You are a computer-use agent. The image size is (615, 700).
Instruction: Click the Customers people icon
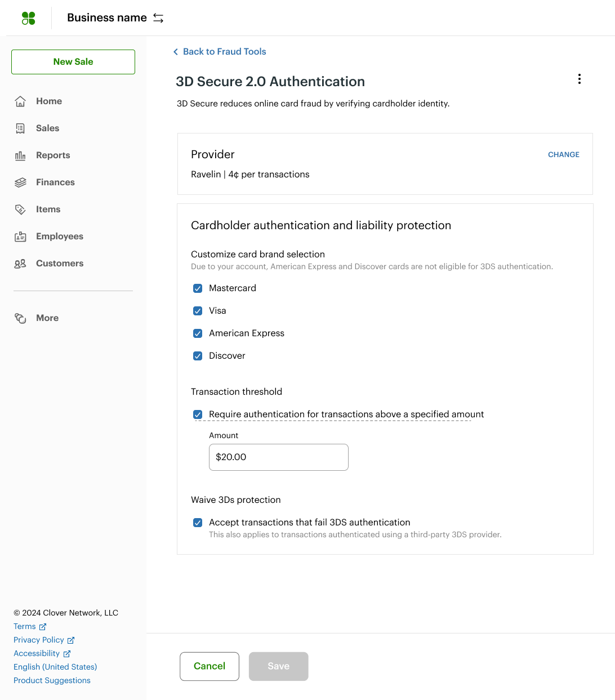(20, 263)
